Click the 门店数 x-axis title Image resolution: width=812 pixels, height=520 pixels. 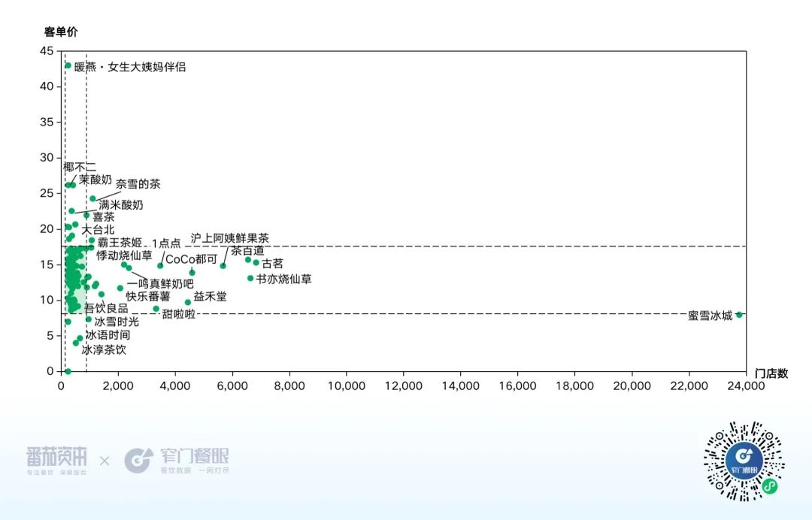coord(771,373)
